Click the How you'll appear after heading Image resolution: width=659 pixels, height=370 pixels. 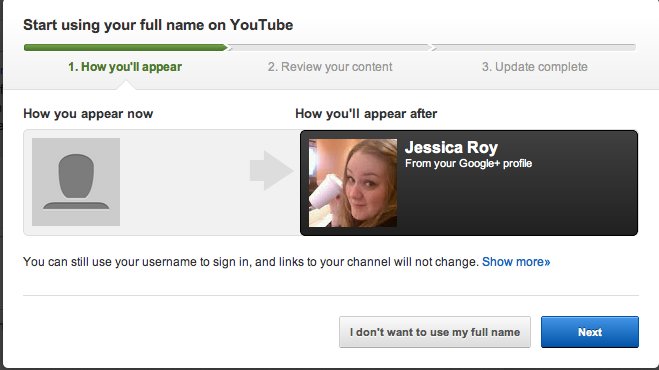point(366,114)
